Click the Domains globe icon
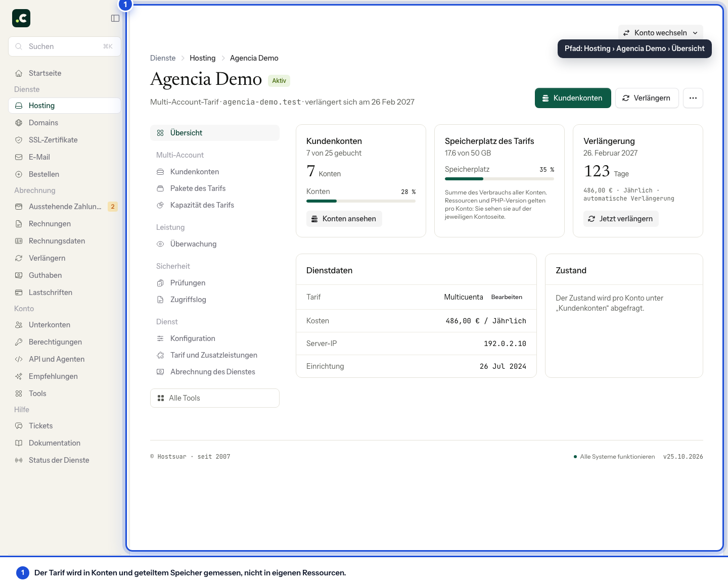The height and width of the screenshot is (588, 728). tap(19, 123)
